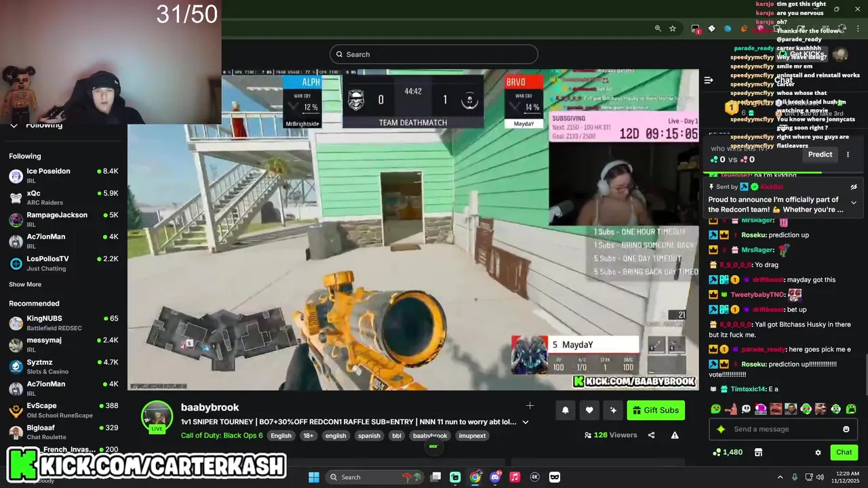
Task: Open KingNUBS recommended channel
Action: pos(64,323)
